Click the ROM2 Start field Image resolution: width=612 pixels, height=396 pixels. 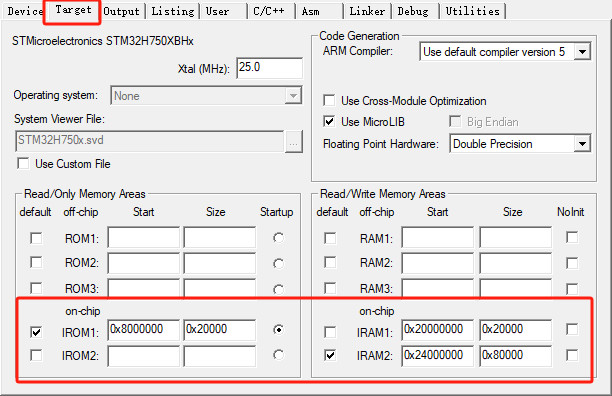click(x=143, y=263)
